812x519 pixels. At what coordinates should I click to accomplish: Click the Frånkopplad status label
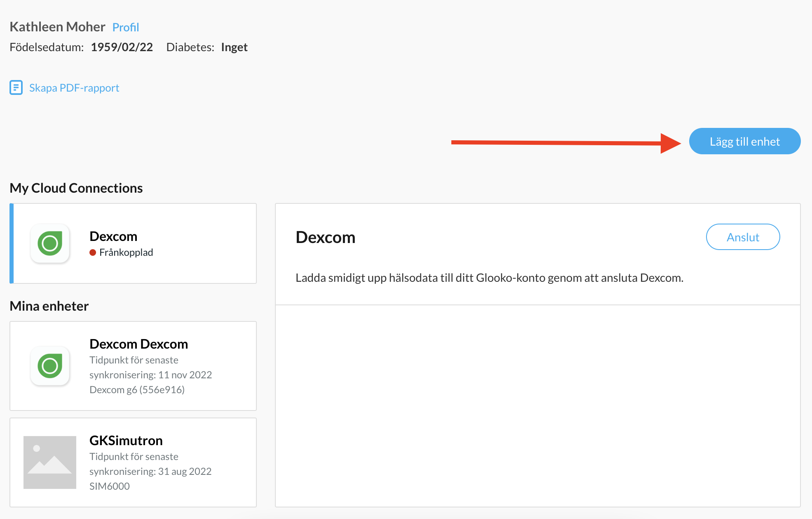click(x=126, y=252)
